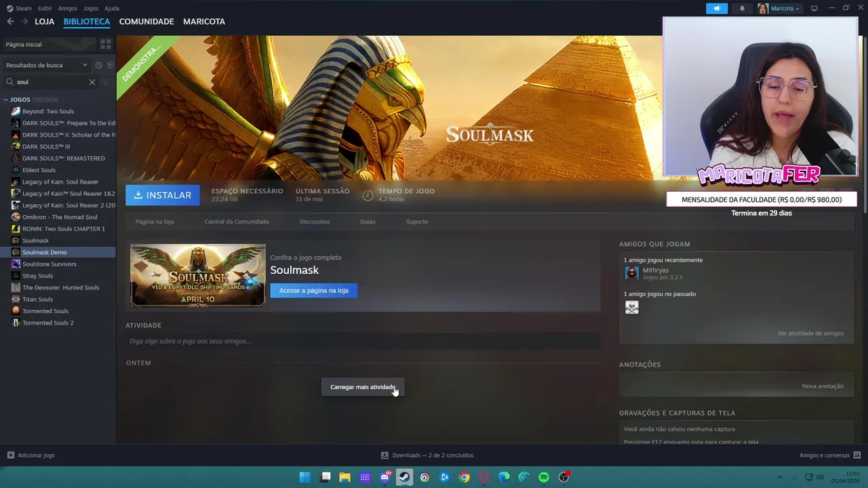
Task: Select Legacy of Kain: Soul Reaver
Action: coord(60,182)
